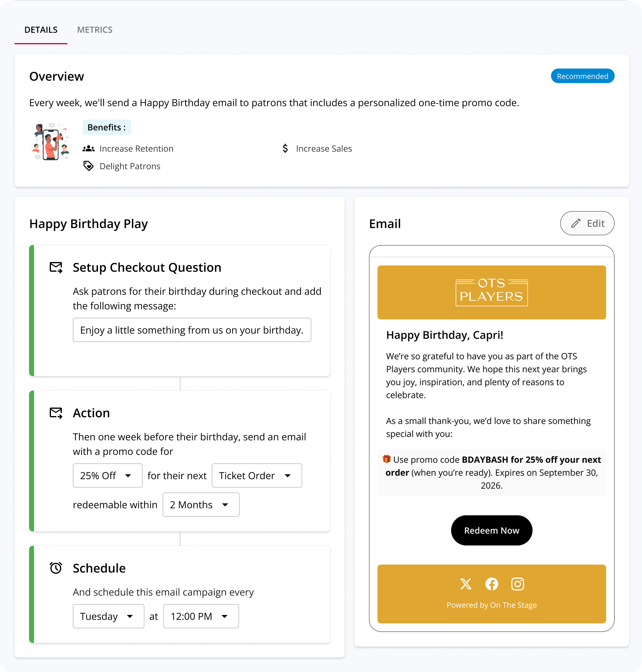Viewport: 642px width, 672px height.
Task: Open the 12:00 PM time dropdown
Action: coord(201,616)
